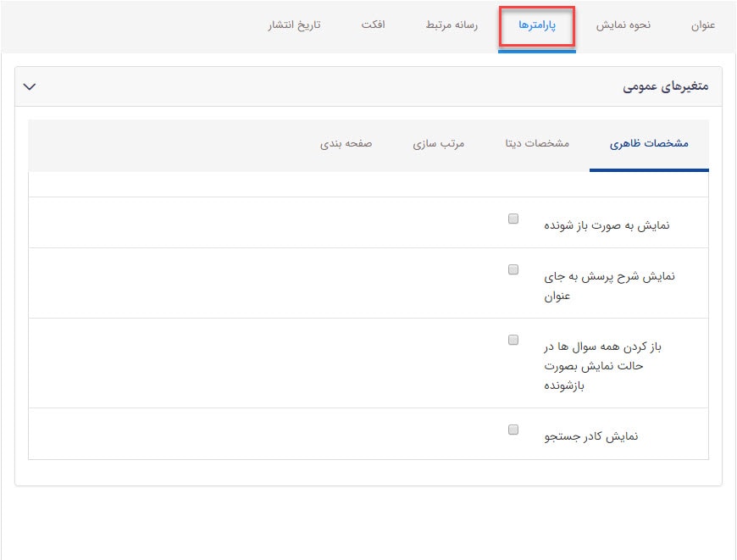Select the highlighted پارامترها tab

537,26
